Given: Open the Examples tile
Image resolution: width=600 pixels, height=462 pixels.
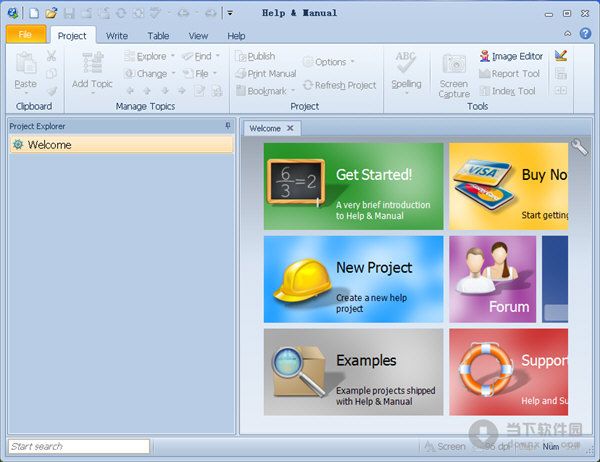Looking at the screenshot, I should [x=353, y=371].
